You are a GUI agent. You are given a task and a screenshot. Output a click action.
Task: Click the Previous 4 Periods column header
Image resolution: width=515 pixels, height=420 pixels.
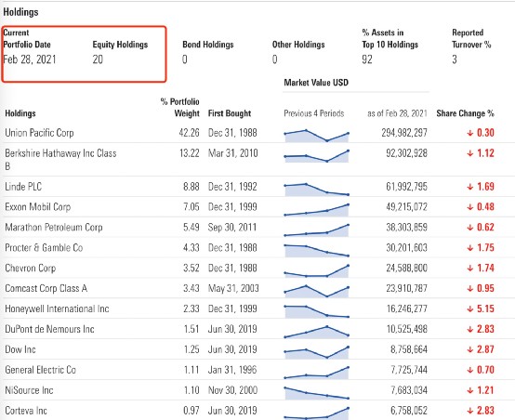point(314,113)
